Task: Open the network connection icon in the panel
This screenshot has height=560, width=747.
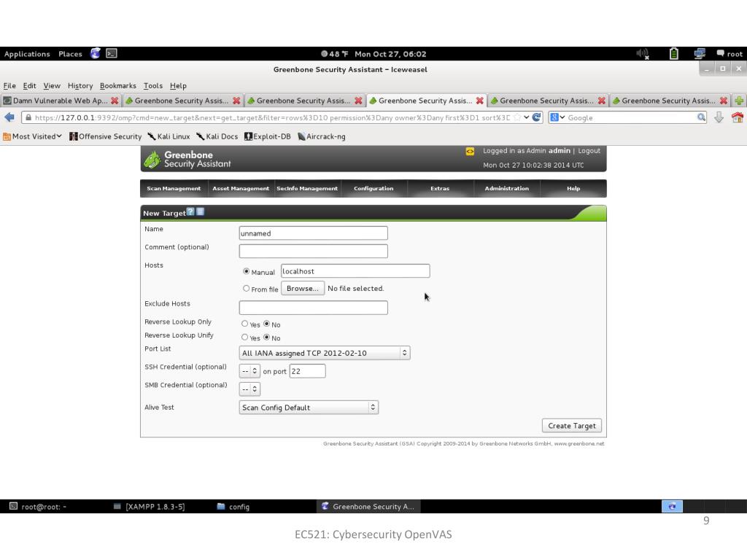Action: [700, 54]
